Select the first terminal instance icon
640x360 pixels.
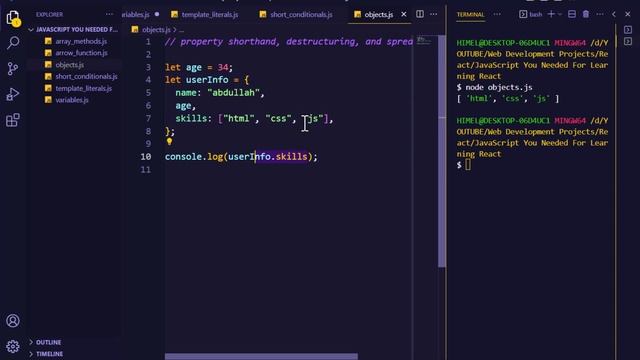[628, 30]
